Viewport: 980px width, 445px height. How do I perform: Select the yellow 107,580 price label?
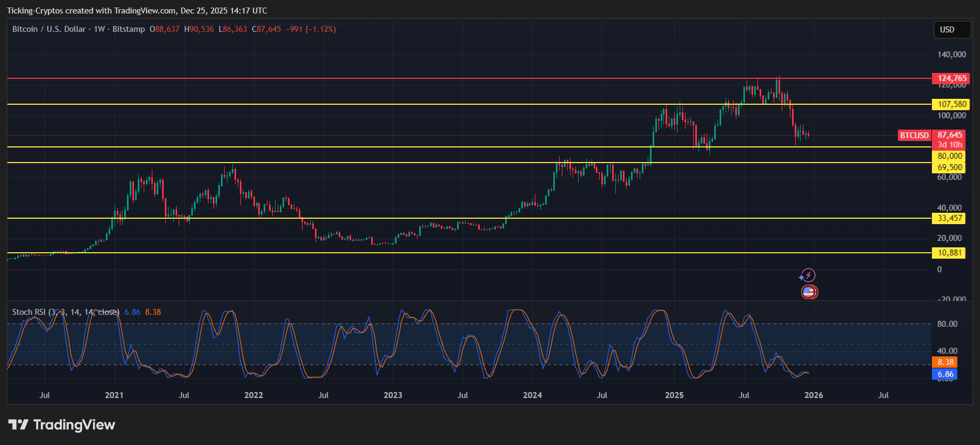coord(951,104)
